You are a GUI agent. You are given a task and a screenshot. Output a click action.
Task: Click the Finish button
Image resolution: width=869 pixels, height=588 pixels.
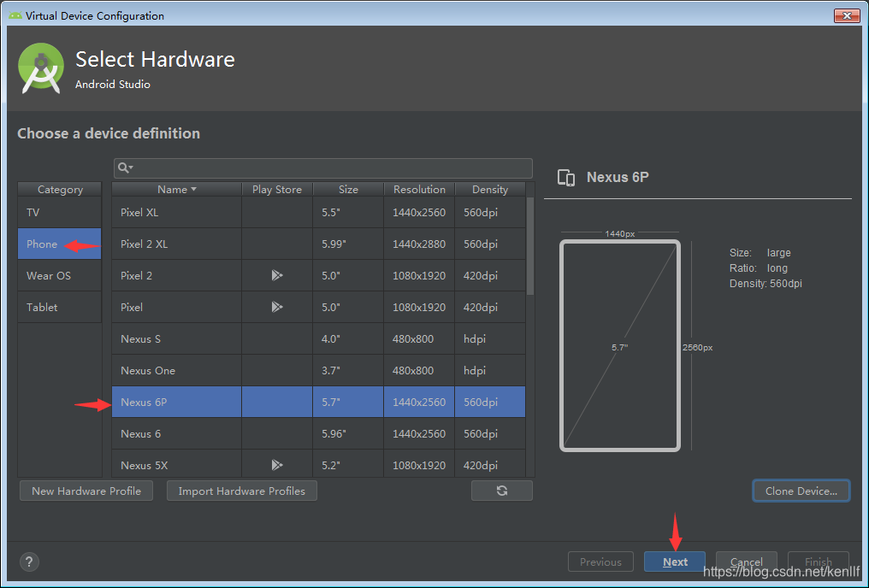[818, 562]
